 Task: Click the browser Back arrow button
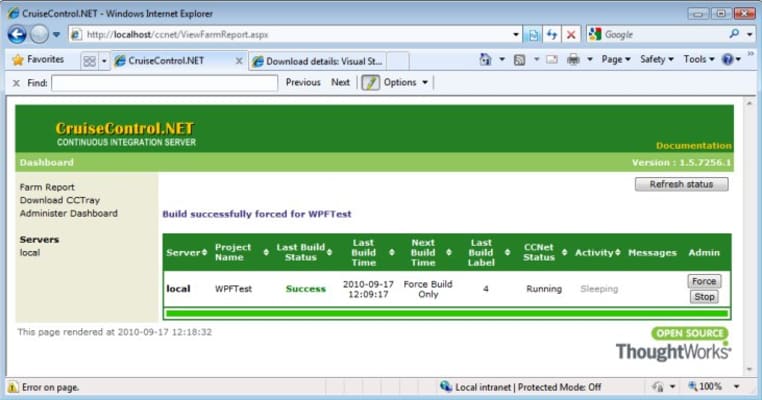tap(17, 34)
